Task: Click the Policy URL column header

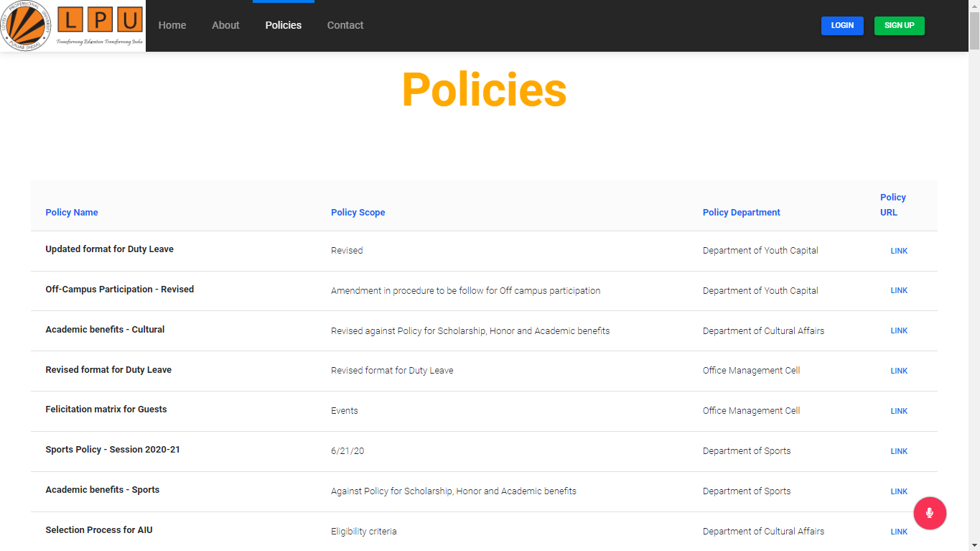Action: [892, 205]
